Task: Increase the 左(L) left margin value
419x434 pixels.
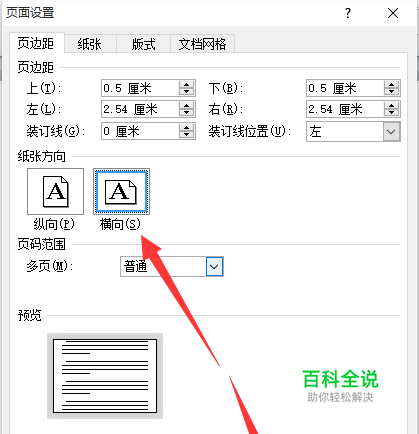Action: point(186,106)
